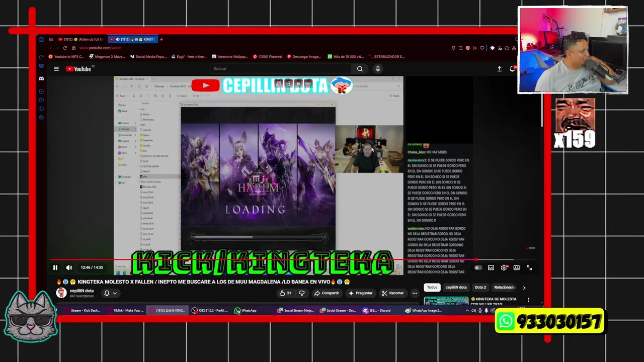Show more filter chips with right arrow
This screenshot has height=362, width=644.
[524, 288]
